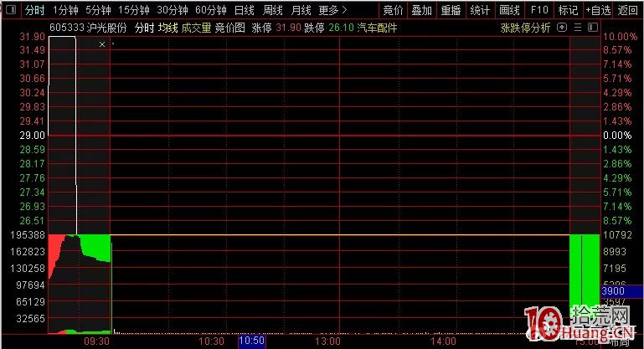Select the 5分钟 period tab

tap(98, 10)
